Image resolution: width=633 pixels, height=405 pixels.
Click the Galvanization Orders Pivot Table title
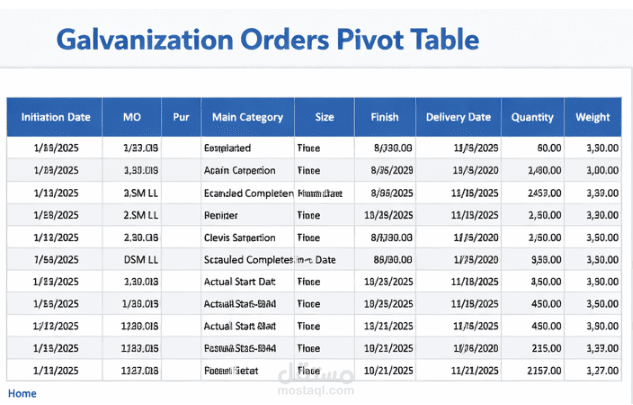(x=268, y=40)
